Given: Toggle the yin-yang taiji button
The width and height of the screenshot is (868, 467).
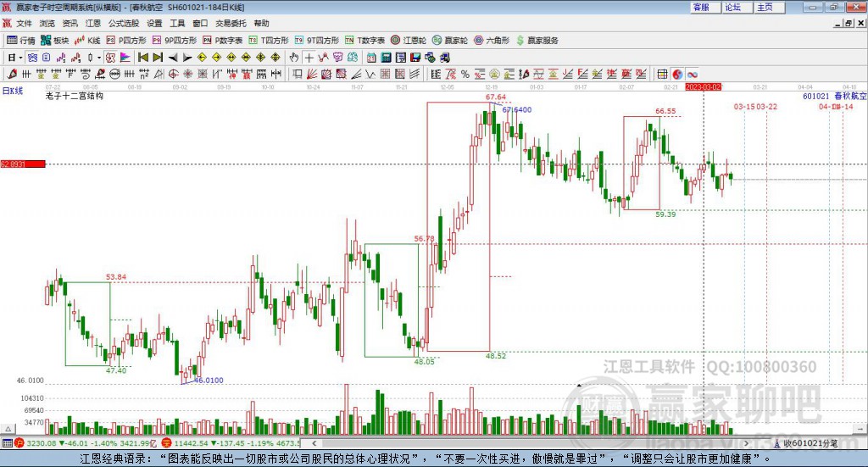Looking at the screenshot, I should (x=677, y=74).
